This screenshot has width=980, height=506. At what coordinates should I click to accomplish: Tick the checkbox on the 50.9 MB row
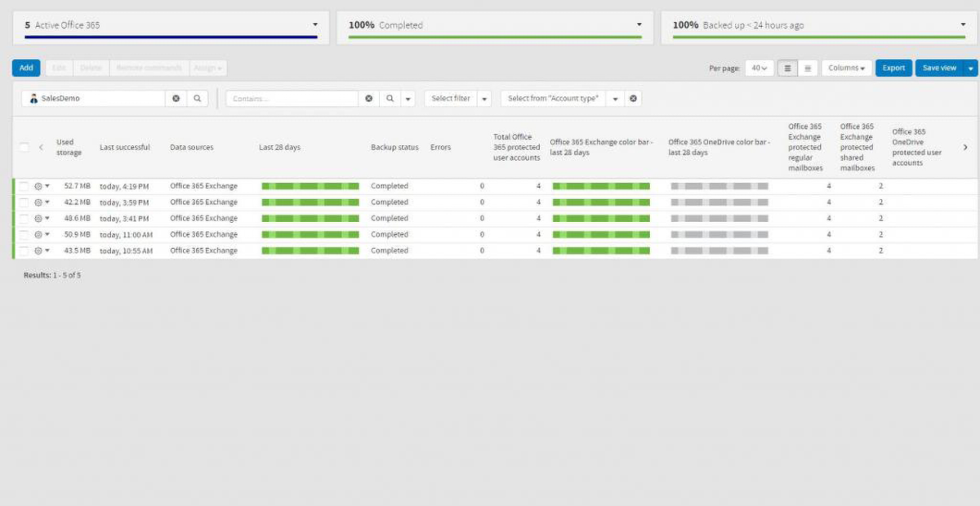[x=22, y=234]
